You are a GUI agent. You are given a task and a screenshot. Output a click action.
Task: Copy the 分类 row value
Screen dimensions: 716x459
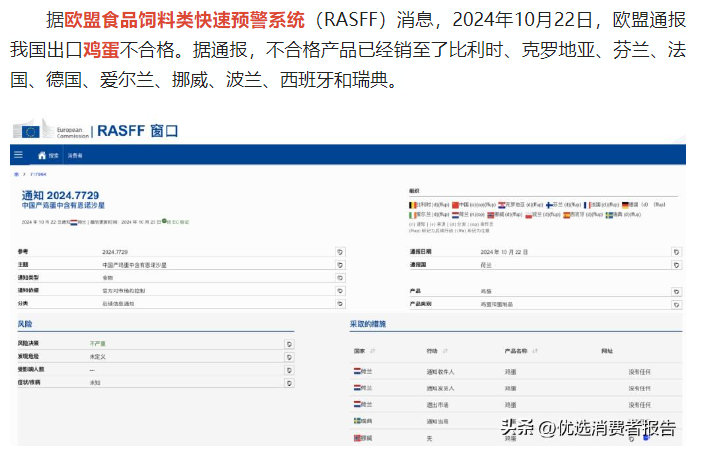click(x=340, y=304)
